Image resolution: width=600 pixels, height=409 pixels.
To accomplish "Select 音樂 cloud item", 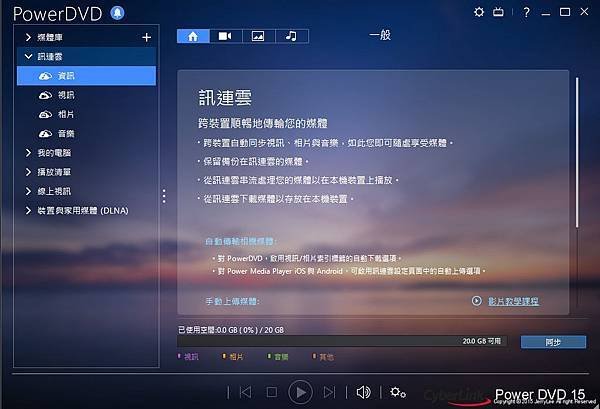I will point(86,134).
